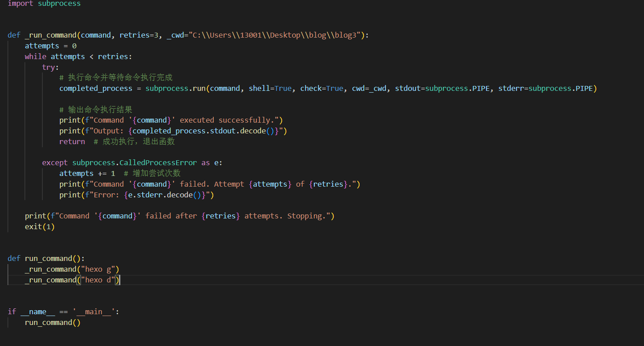Click the 'stderr=subprocess.PIPE' argument
The image size is (644, 346).
click(545, 88)
